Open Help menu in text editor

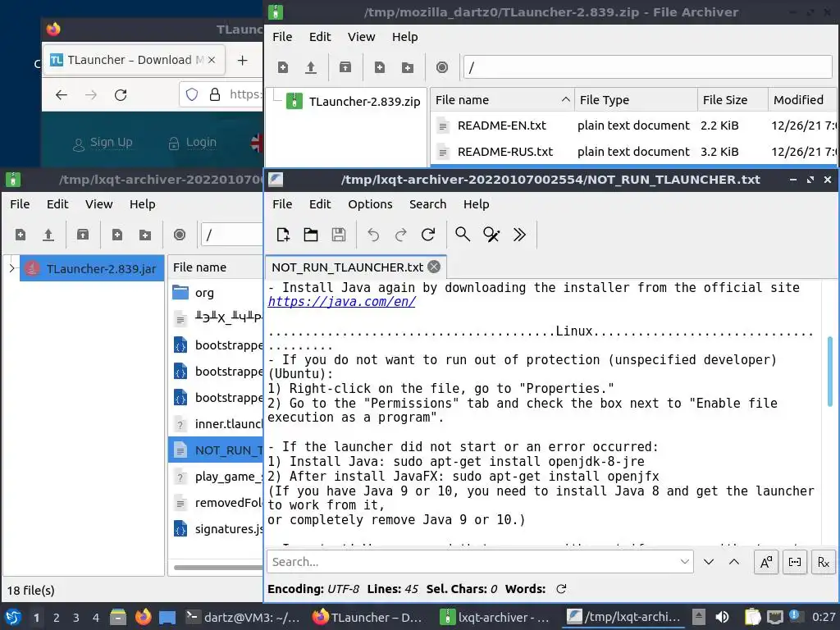(477, 204)
